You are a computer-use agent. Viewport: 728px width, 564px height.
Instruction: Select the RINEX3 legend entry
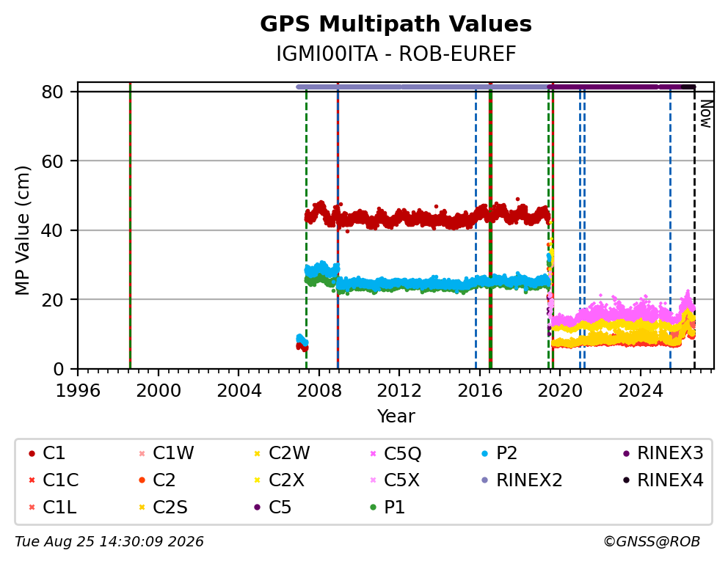pos(663,453)
